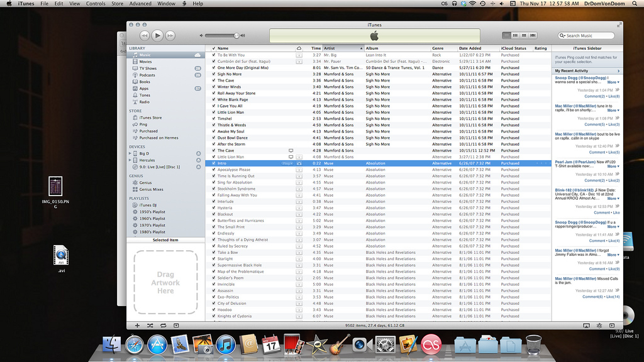Switch to grid view button
The width and height of the screenshot is (644, 362).
524,36
